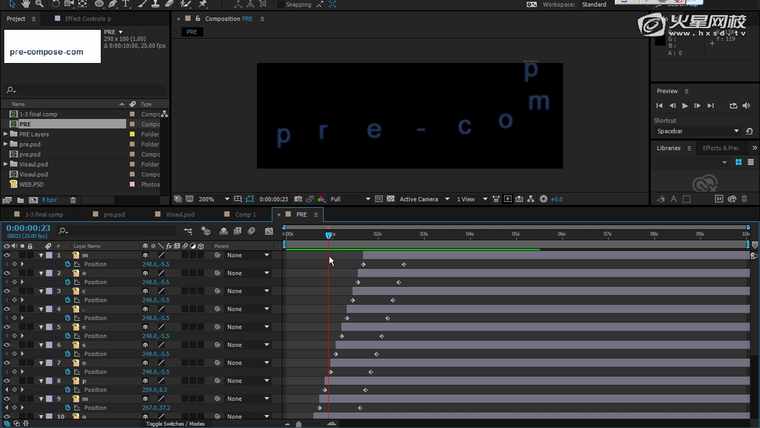Click the Play button in Preview panel
This screenshot has height=428, width=760.
pyautogui.click(x=685, y=105)
